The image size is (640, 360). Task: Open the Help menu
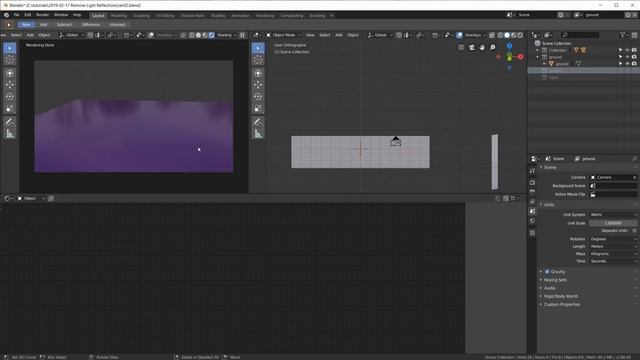77,15
